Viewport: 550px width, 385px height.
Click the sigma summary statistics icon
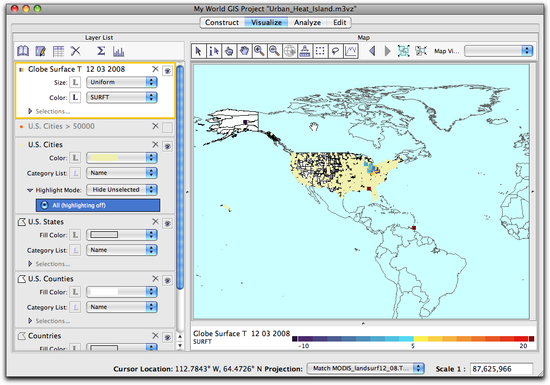(101, 51)
